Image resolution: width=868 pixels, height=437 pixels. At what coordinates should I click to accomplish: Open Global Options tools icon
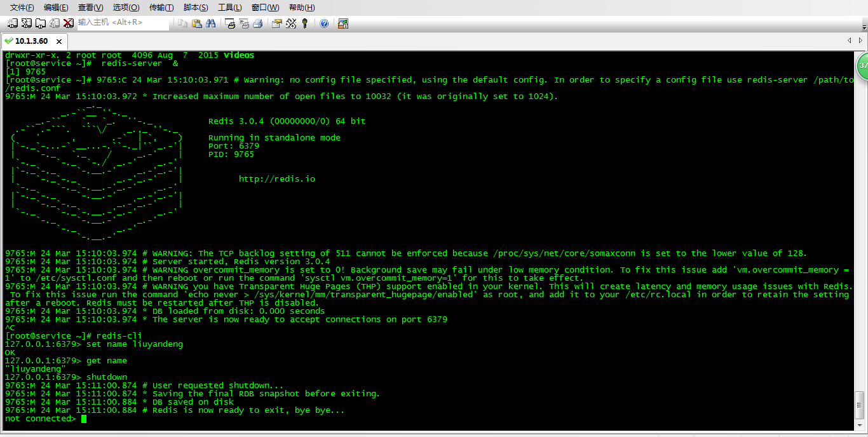click(291, 24)
